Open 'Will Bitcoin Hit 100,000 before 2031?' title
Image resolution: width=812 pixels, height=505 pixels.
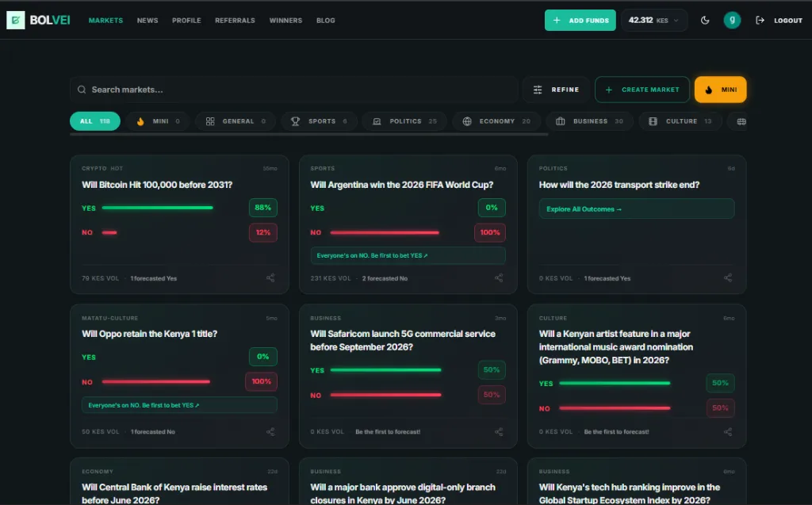[157, 185]
